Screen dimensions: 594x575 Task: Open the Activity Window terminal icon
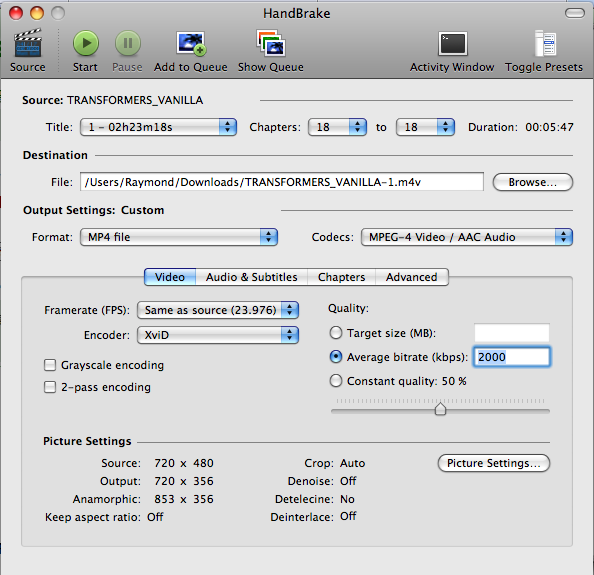pyautogui.click(x=453, y=44)
